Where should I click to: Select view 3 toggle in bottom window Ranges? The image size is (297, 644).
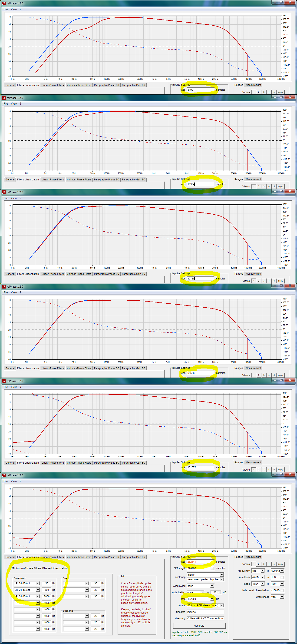point(264,564)
